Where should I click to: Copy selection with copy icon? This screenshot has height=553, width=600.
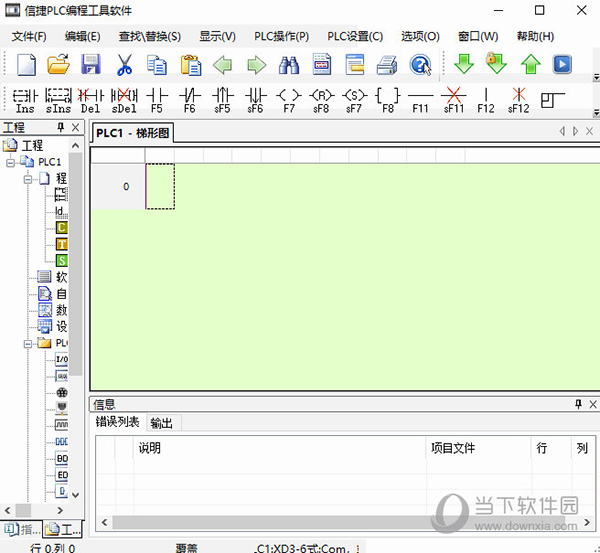coord(157,65)
